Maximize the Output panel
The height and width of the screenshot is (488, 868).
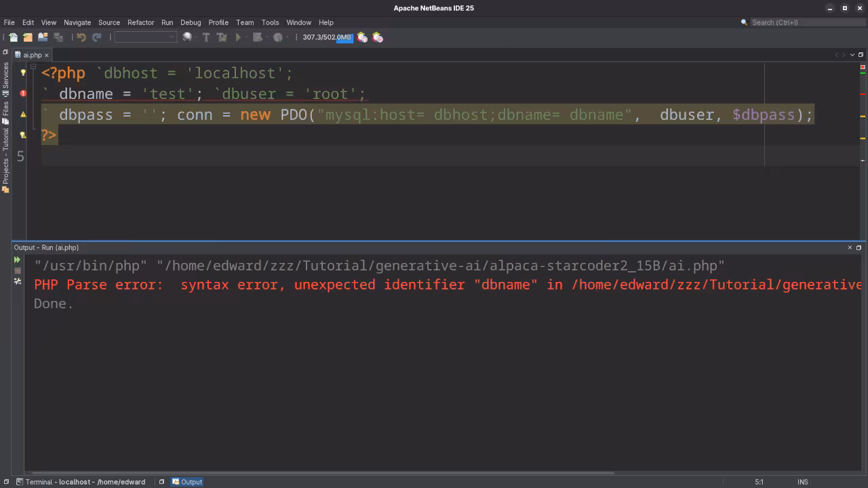click(859, 247)
